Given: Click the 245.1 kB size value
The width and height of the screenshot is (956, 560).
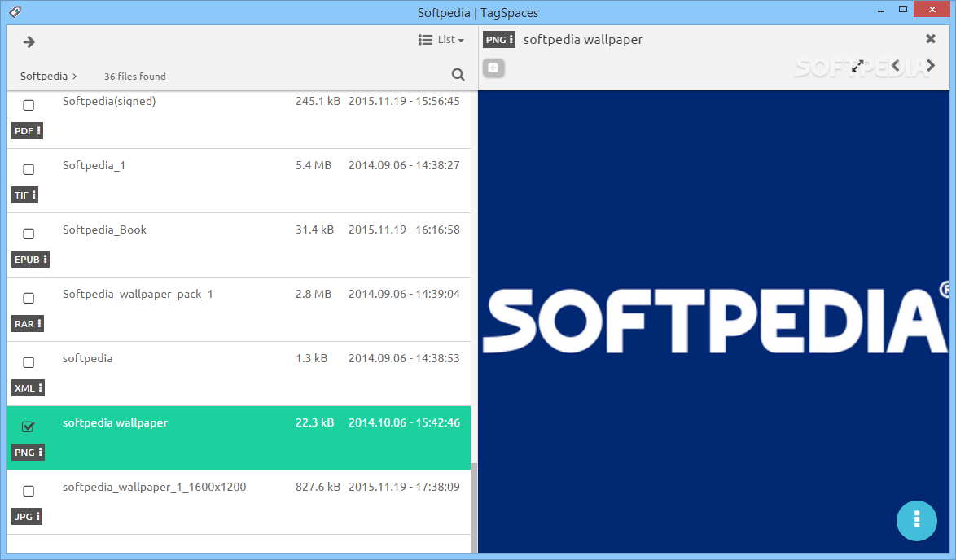Looking at the screenshot, I should [x=318, y=101].
